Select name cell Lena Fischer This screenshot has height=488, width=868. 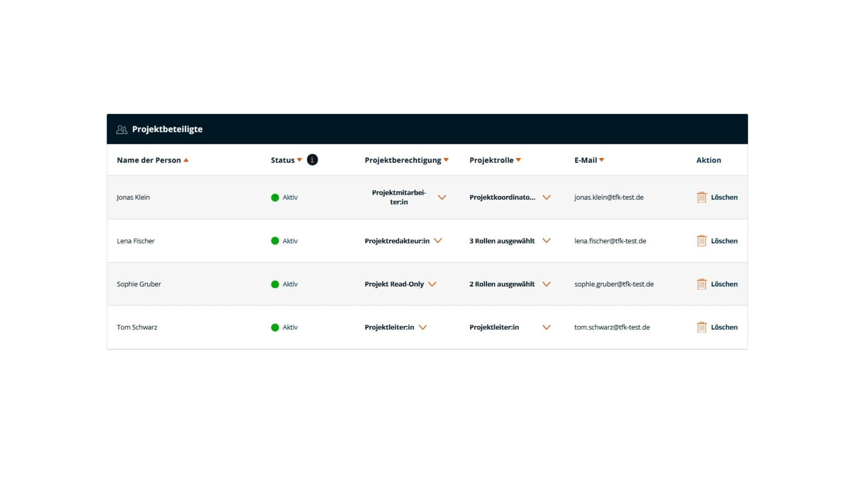[136, 241]
